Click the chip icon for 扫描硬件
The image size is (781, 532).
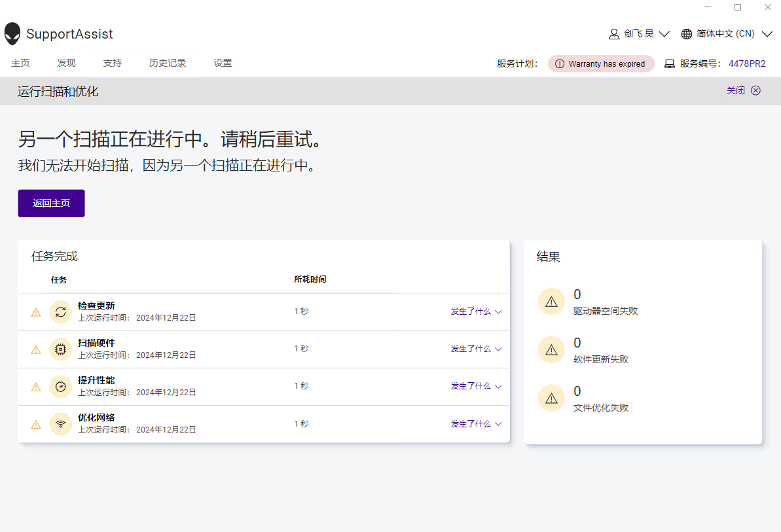point(61,349)
